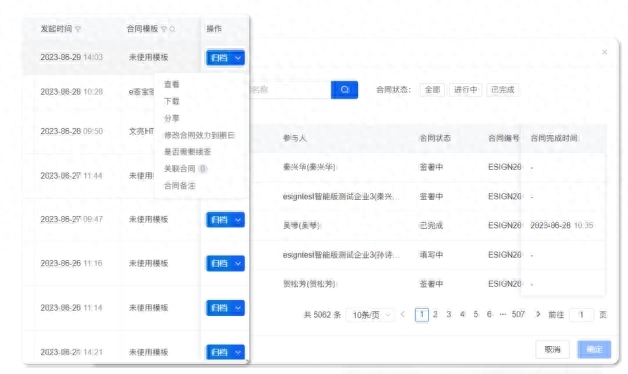628x374 pixels.
Task: Go to page 6 in pagination
Action: click(489, 314)
